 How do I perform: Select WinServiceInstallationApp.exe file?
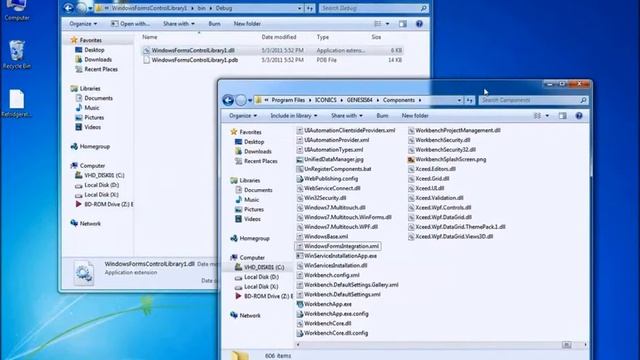(x=336, y=256)
